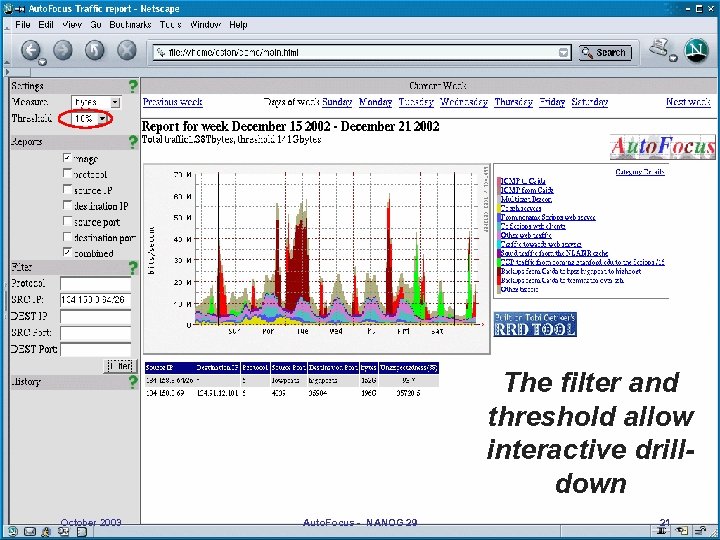The height and width of the screenshot is (540, 720).
Task: Open the Tuesday report link
Action: pos(416,102)
